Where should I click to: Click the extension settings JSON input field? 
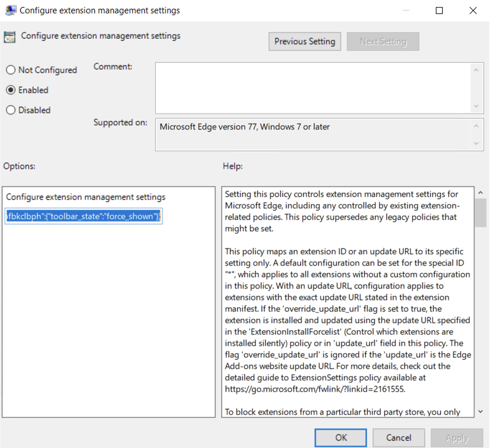pos(83,216)
